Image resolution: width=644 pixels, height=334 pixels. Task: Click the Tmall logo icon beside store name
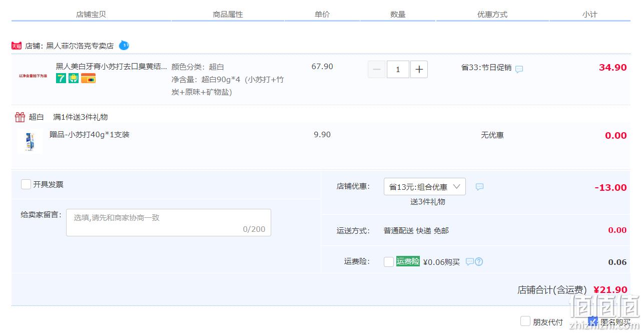click(17, 46)
